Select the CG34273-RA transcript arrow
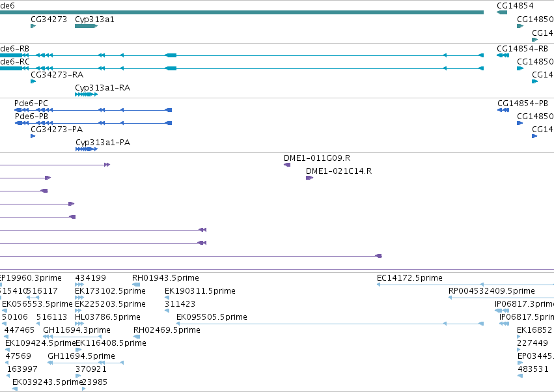Viewport: 554px width, 392px height. (x=33, y=81)
